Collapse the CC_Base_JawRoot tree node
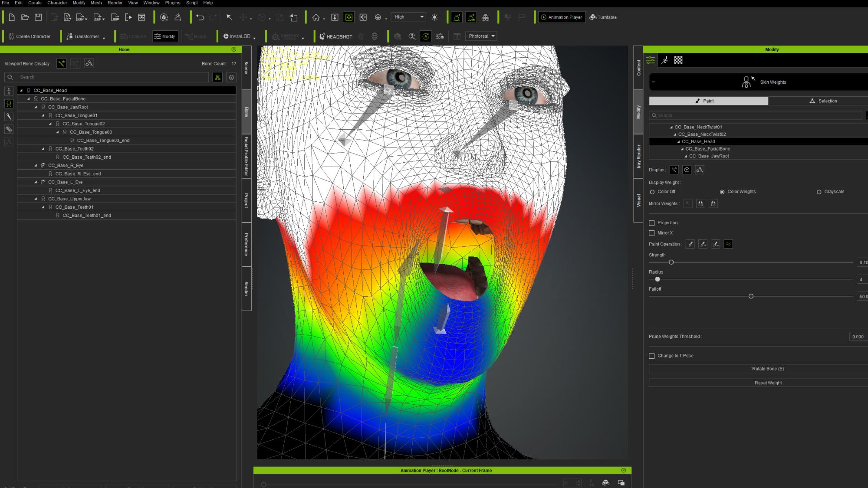The width and height of the screenshot is (868, 488). 36,107
